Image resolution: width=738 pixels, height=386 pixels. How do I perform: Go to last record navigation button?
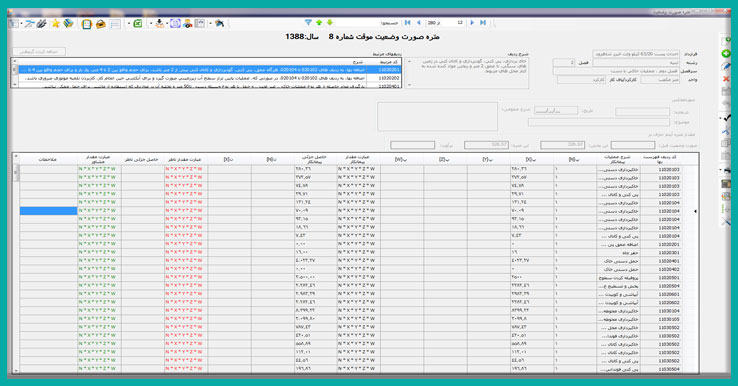(483, 23)
